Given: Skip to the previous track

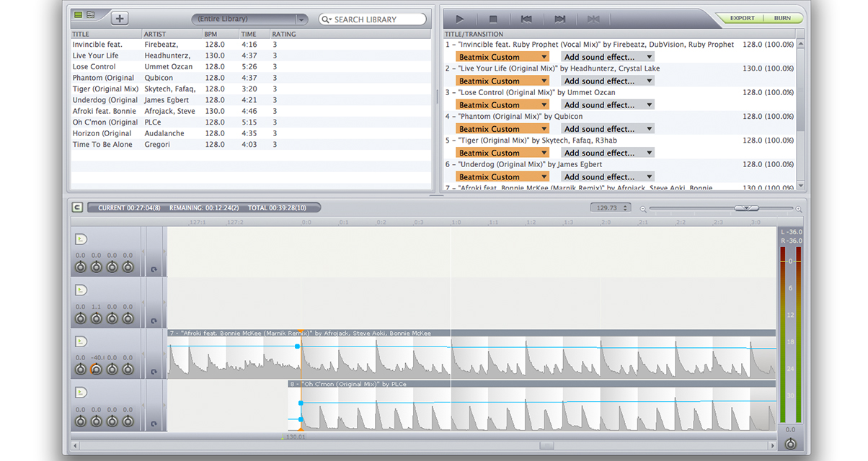Looking at the screenshot, I should pyautogui.click(x=526, y=19).
